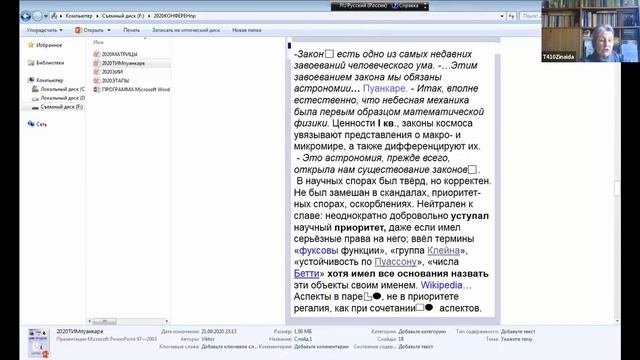
Task: Click the фуксовы link in the preview
Action: [x=319, y=250]
